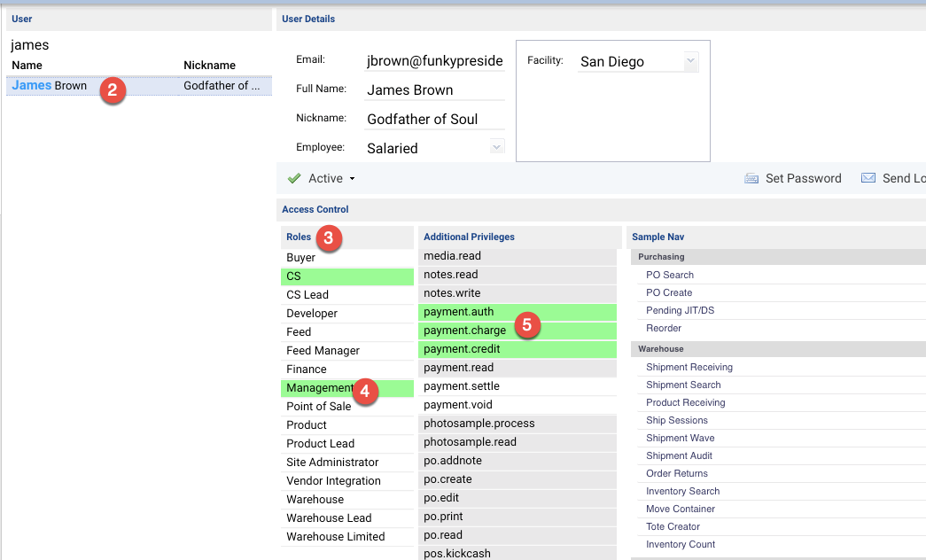Open the Order Returns nav link
This screenshot has height=560, width=926.
[x=677, y=473]
